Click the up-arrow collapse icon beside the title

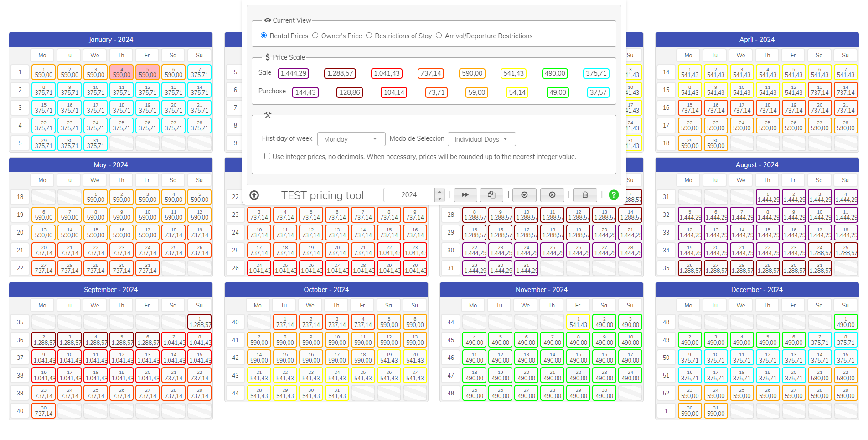coord(254,195)
